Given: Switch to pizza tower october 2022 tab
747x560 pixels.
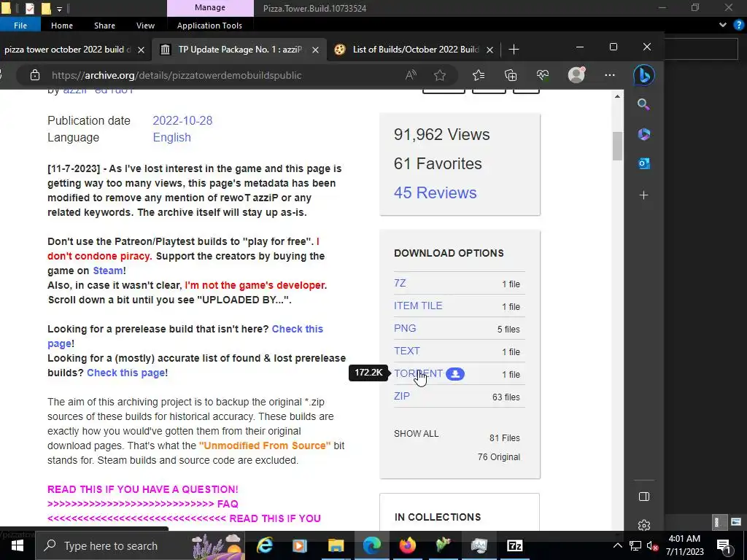Looking at the screenshot, I should (66, 49).
